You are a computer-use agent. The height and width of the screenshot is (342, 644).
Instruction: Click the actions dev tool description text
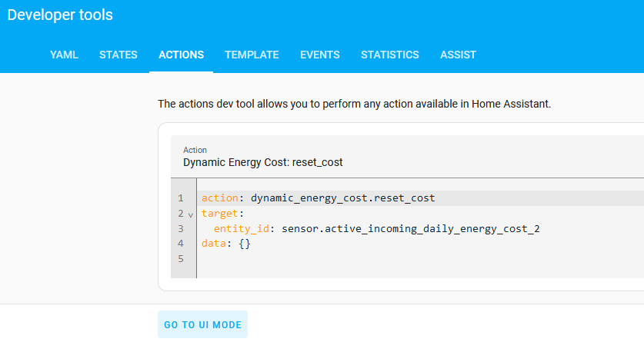355,105
